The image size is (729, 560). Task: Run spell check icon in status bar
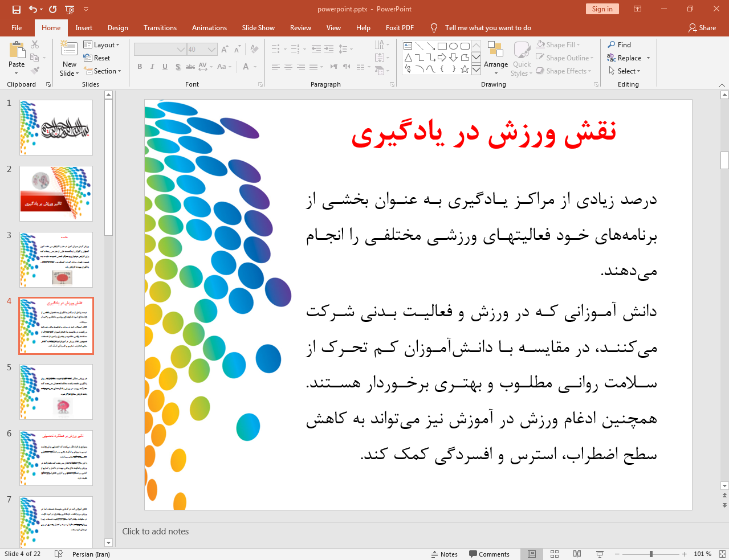tap(58, 554)
